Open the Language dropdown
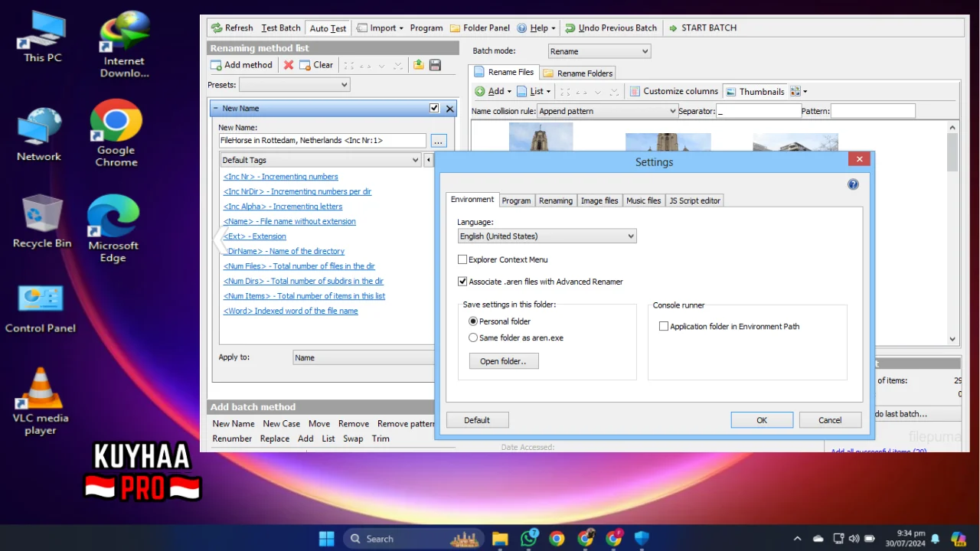 [547, 236]
